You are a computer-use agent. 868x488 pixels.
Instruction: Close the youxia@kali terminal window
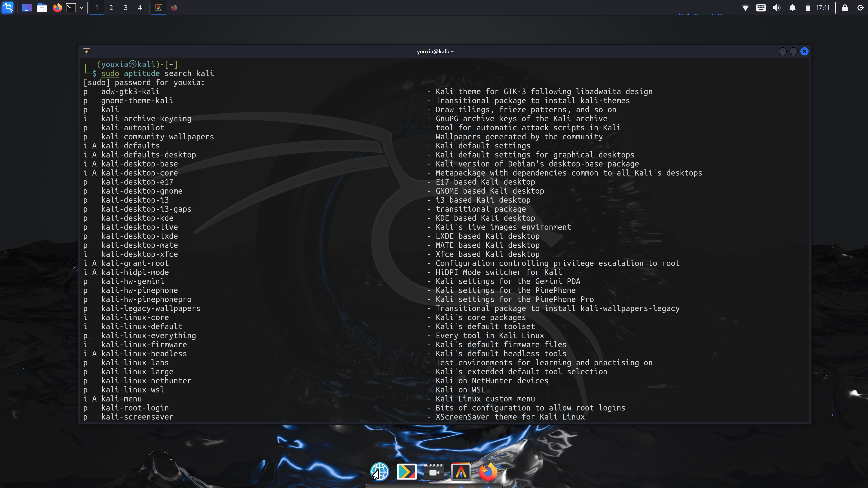click(x=804, y=51)
